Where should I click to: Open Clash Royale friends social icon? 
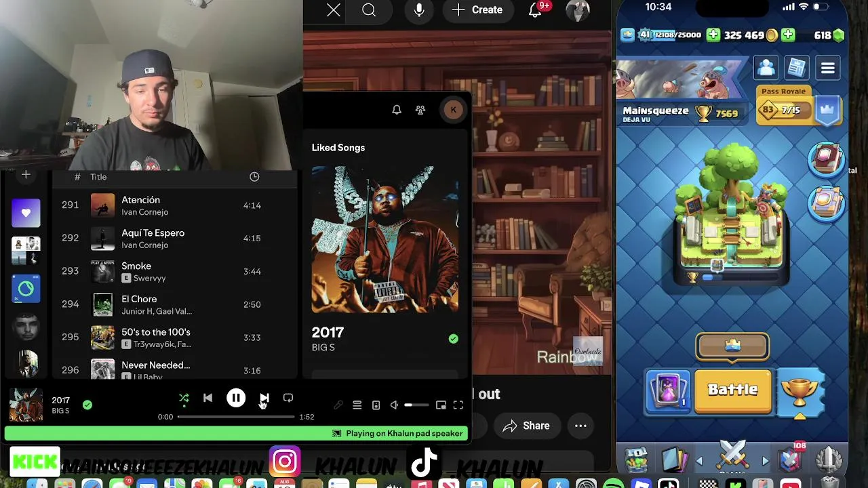(x=766, y=68)
